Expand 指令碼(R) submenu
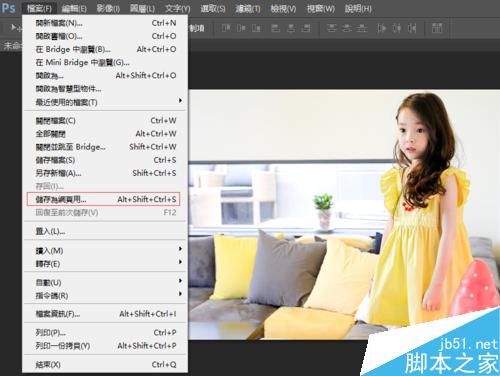This screenshot has height=376, width=500. tap(105, 295)
